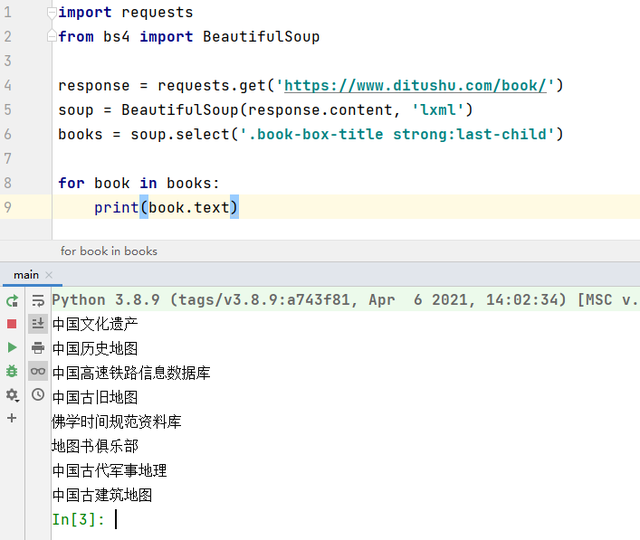Click the Python 3.8.9 version banner text

(x=345, y=300)
